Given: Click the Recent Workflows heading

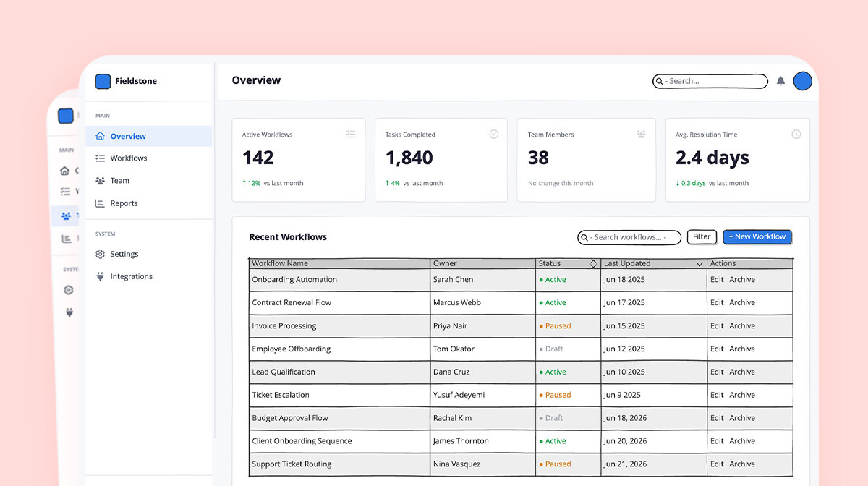Looking at the screenshot, I should (288, 237).
